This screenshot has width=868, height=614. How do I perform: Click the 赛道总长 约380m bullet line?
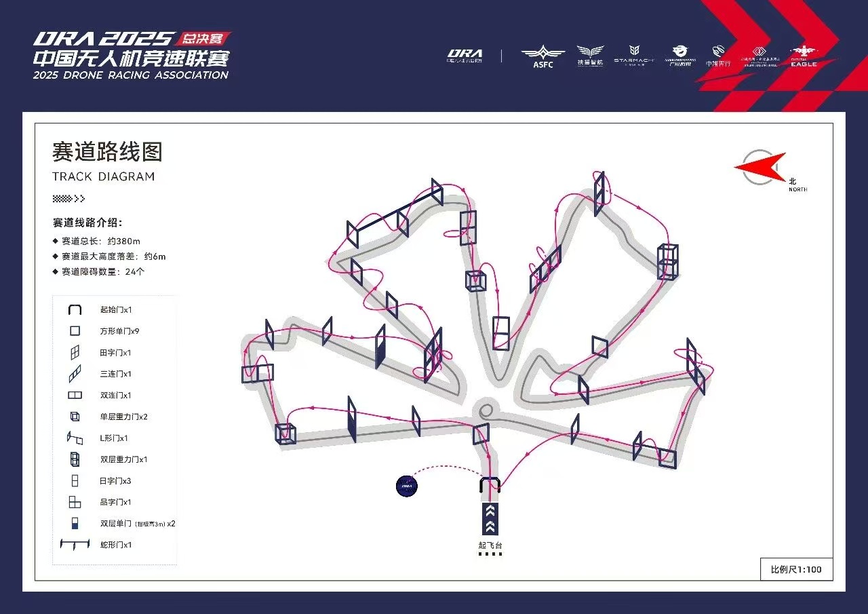(x=100, y=241)
